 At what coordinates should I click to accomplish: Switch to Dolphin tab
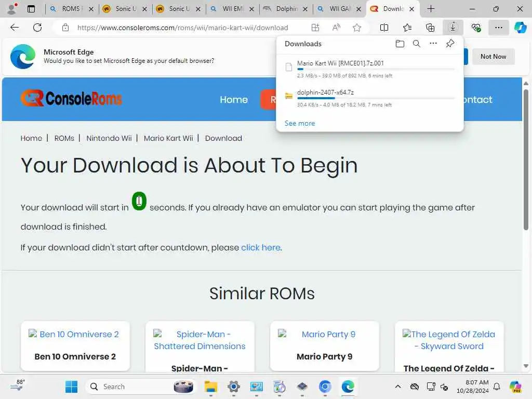[x=286, y=9]
